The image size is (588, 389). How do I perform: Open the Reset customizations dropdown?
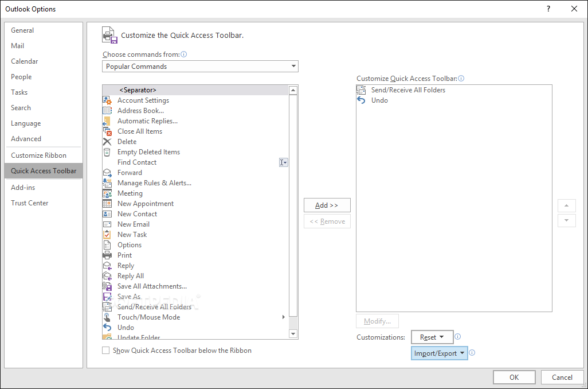pos(432,337)
